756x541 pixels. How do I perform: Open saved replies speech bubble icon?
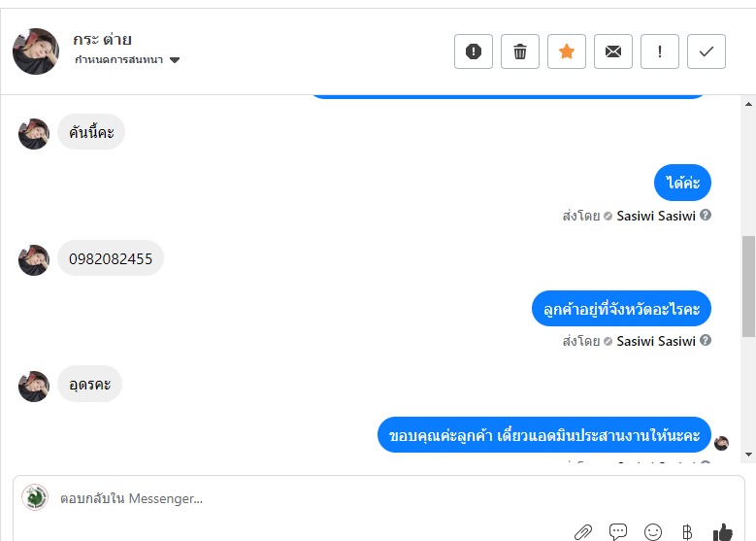pos(617,532)
